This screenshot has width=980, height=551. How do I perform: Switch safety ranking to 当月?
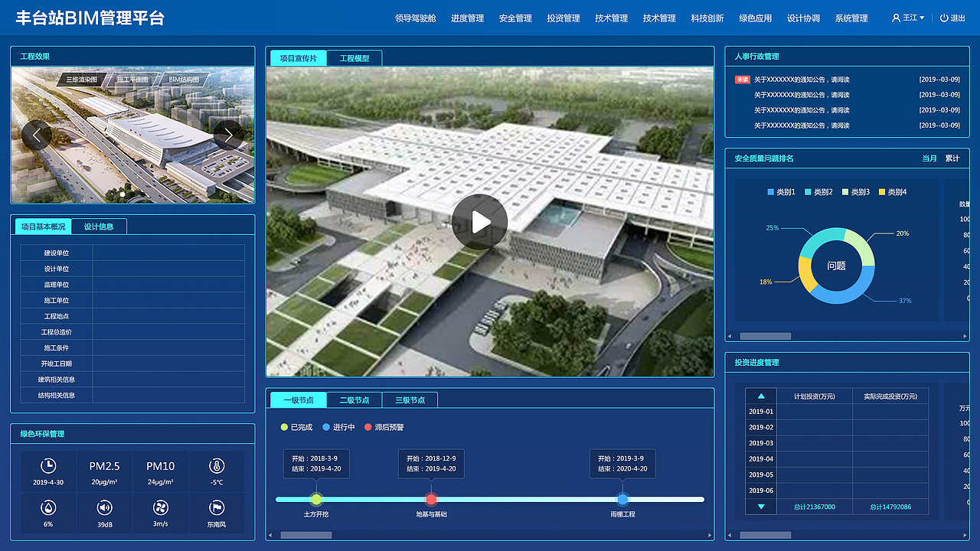click(929, 158)
